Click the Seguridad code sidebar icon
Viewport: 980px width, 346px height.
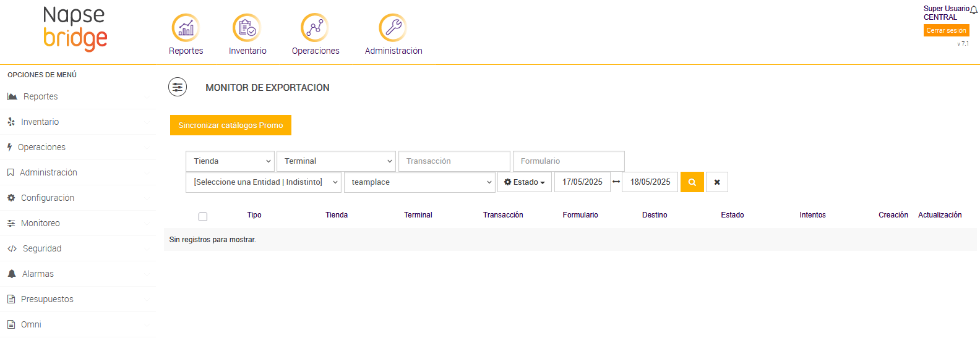click(x=12, y=248)
